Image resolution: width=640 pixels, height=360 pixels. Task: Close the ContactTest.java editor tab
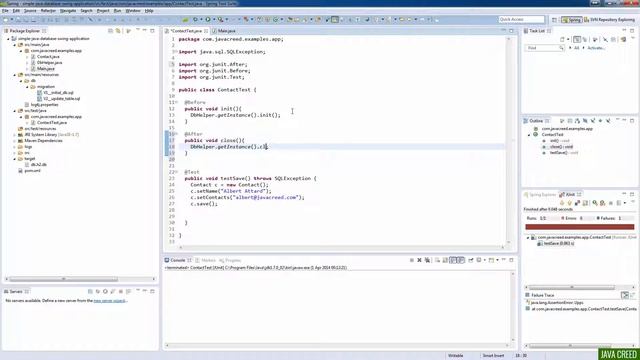pos(206,31)
